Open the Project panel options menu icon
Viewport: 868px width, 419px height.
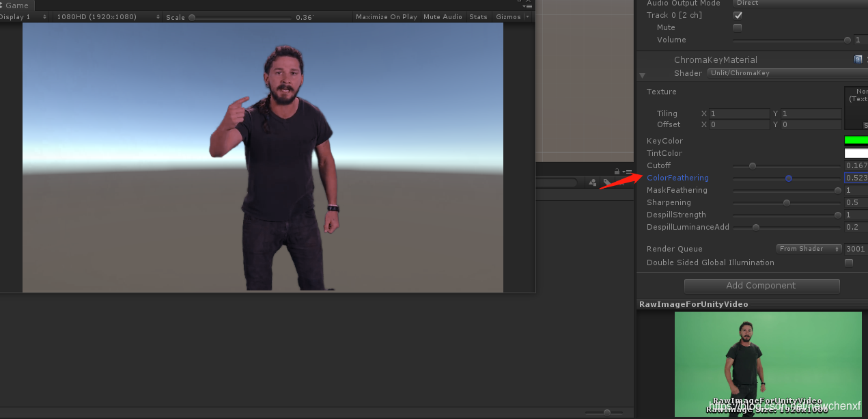pyautogui.click(x=626, y=172)
